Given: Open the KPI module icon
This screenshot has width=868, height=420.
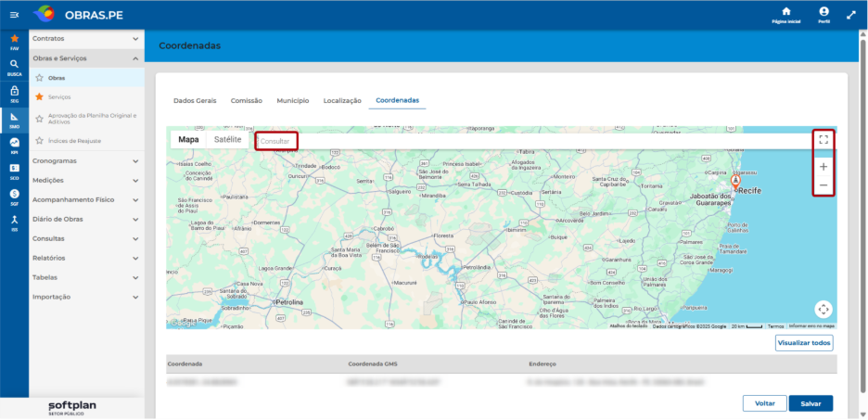Looking at the screenshot, I should (x=15, y=146).
